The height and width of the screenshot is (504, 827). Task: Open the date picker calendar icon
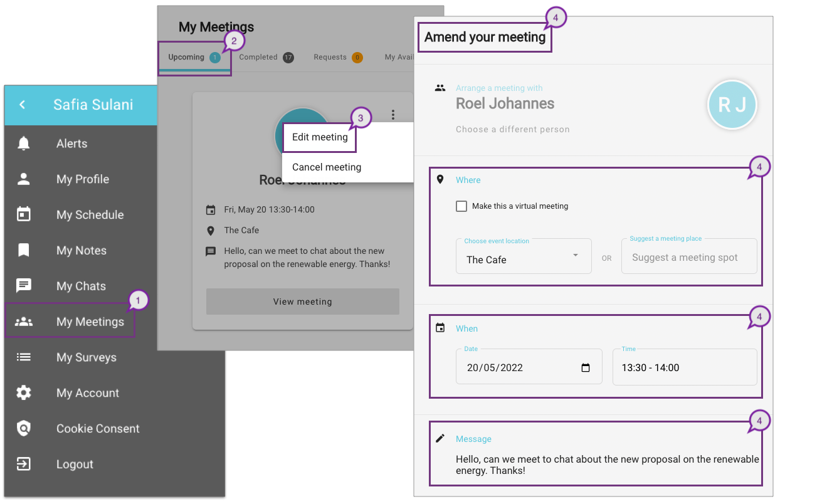pyautogui.click(x=586, y=368)
